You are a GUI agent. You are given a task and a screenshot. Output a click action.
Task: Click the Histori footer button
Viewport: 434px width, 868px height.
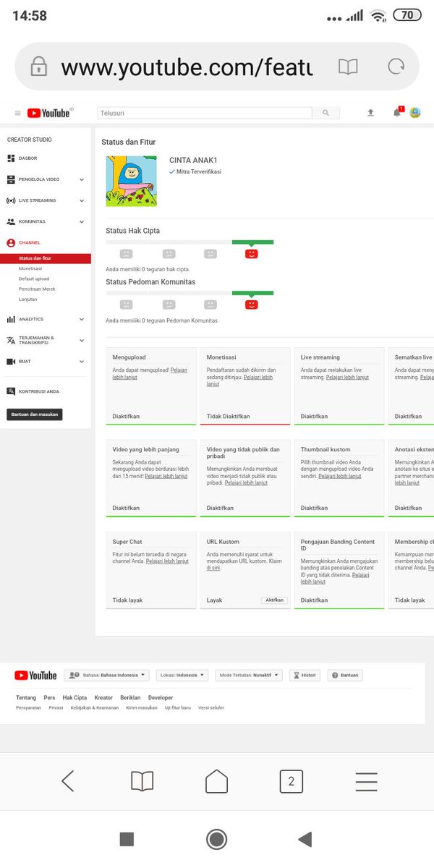[305, 675]
